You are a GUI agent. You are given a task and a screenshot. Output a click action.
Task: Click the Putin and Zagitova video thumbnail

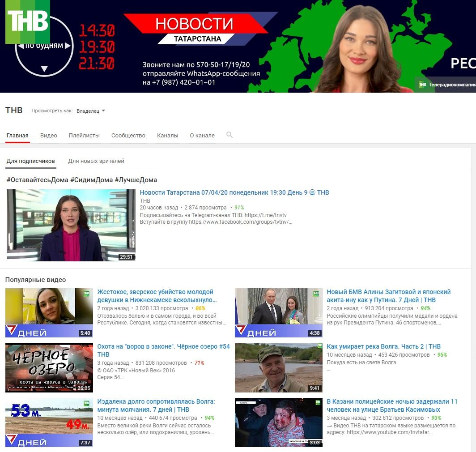[278, 312]
